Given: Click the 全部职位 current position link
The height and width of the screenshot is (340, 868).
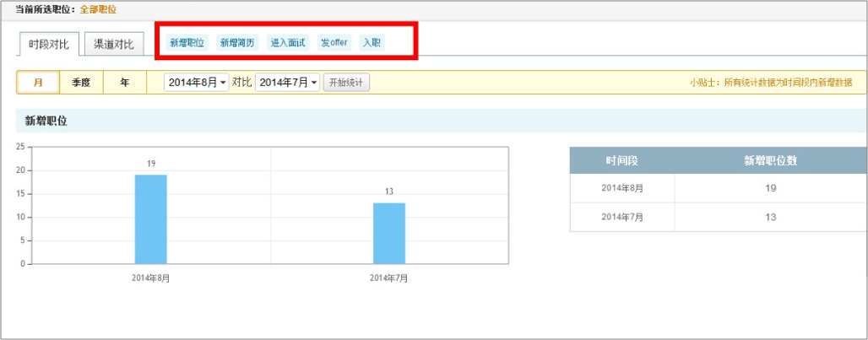Looking at the screenshot, I should click(98, 9).
